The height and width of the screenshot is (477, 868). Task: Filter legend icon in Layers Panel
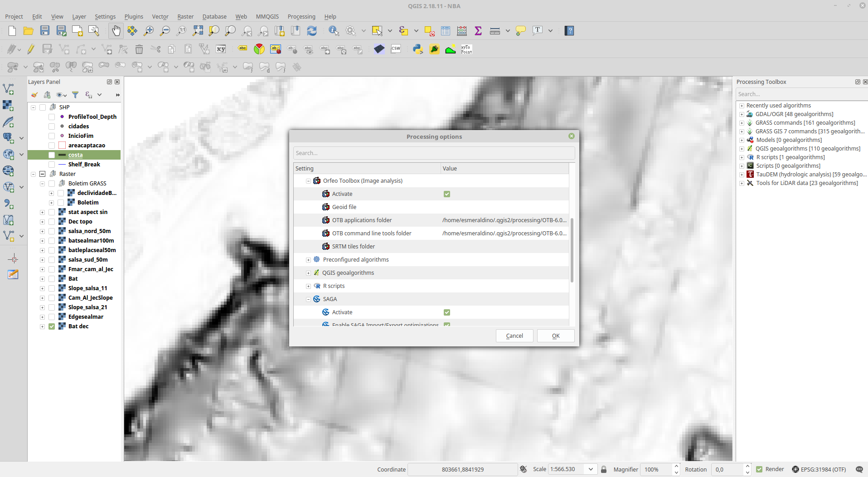(75, 95)
